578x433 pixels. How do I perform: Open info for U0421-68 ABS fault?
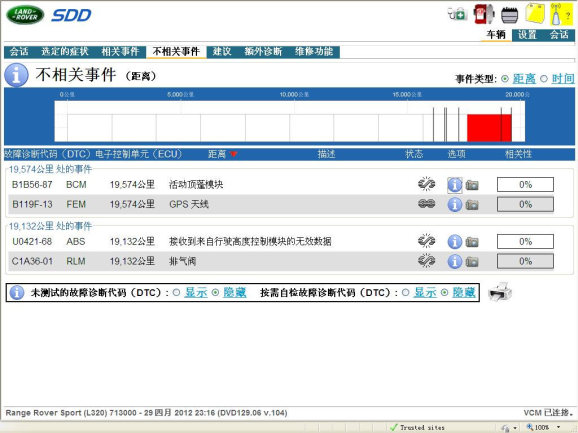click(455, 242)
